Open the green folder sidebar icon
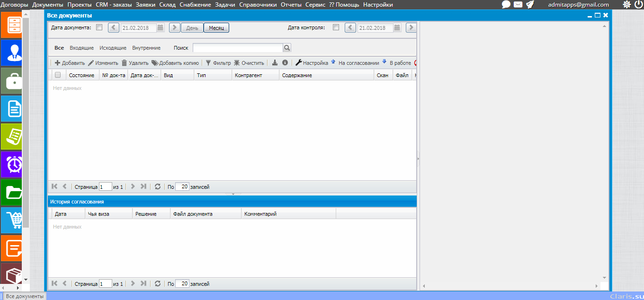 click(11, 192)
